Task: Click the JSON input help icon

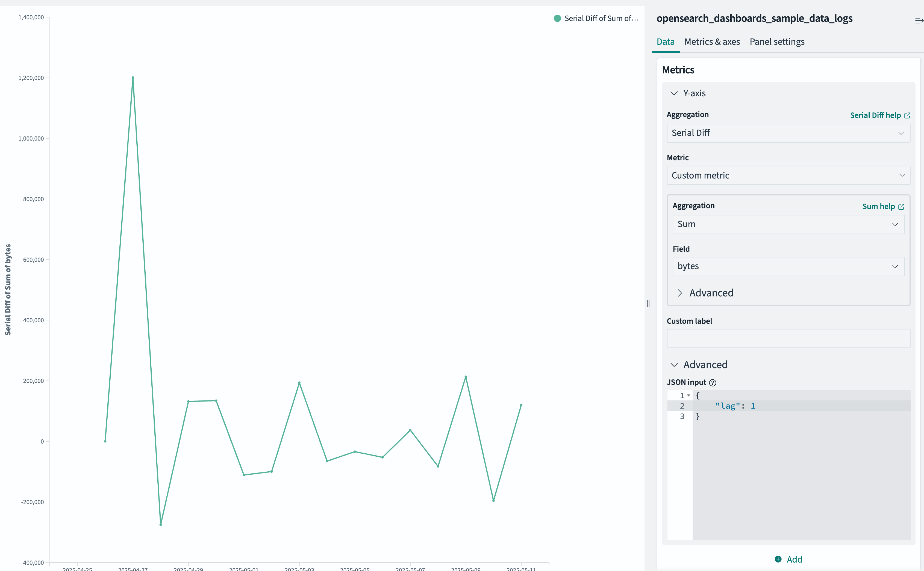Action: pyautogui.click(x=713, y=383)
